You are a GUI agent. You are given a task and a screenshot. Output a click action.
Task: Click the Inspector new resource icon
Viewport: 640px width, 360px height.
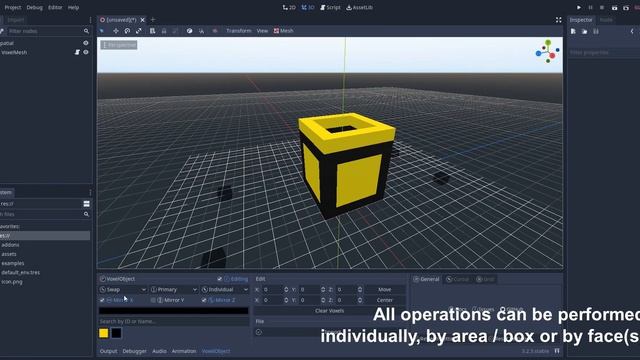573,31
